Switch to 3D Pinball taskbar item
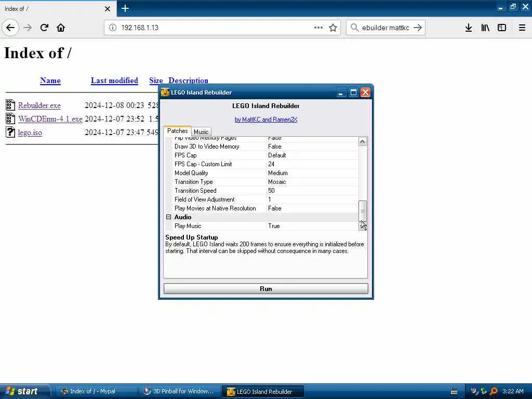 (179, 391)
